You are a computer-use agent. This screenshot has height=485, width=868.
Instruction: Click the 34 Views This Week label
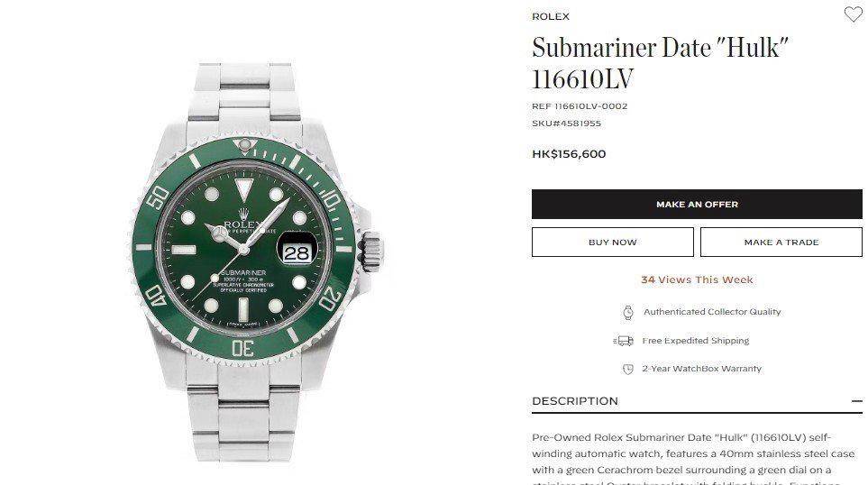point(697,279)
